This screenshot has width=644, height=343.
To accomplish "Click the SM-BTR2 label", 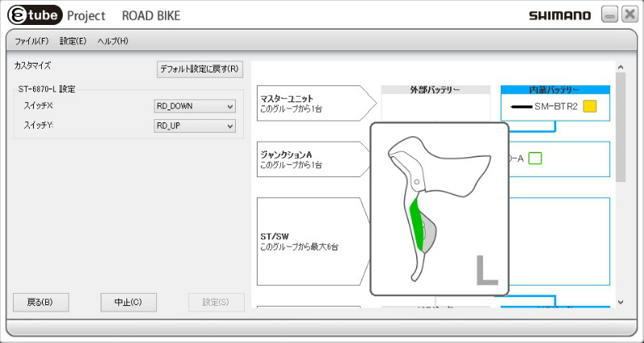I will tap(556, 107).
